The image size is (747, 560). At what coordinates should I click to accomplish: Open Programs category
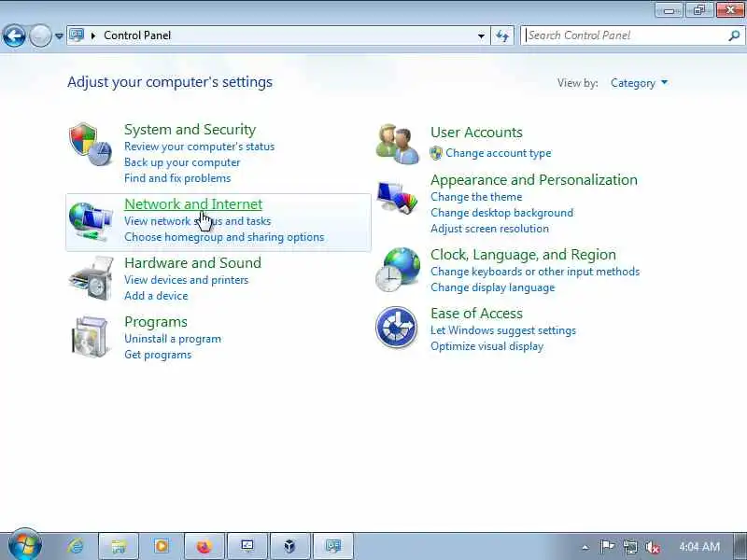(x=156, y=322)
